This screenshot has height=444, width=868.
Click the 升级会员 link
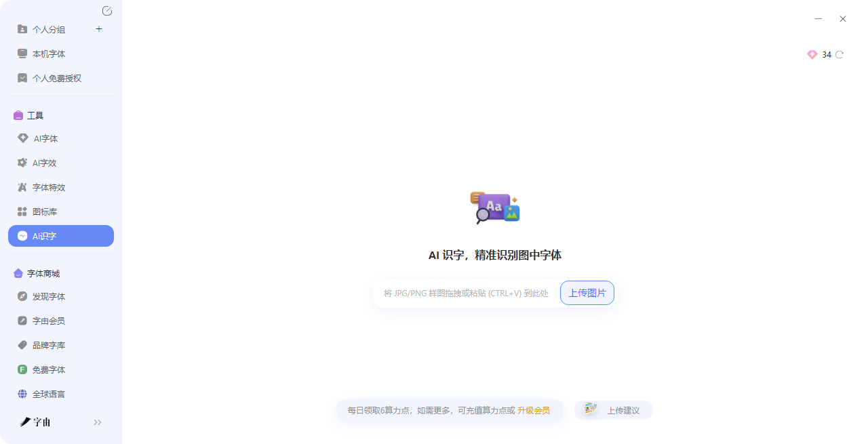[x=533, y=410]
